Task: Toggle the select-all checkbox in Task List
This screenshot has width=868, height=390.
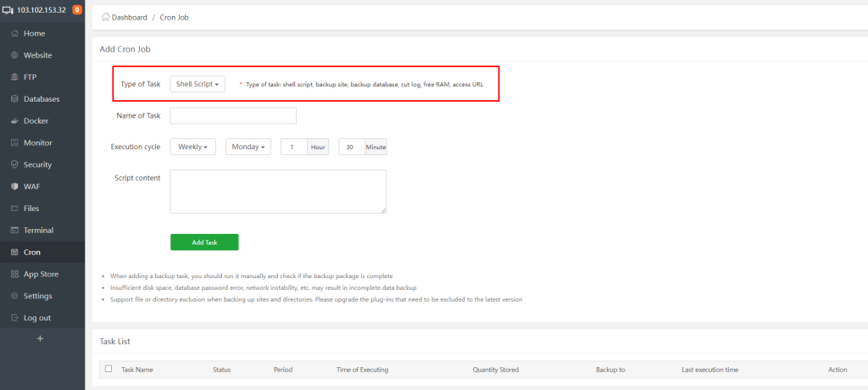Action: 108,369
